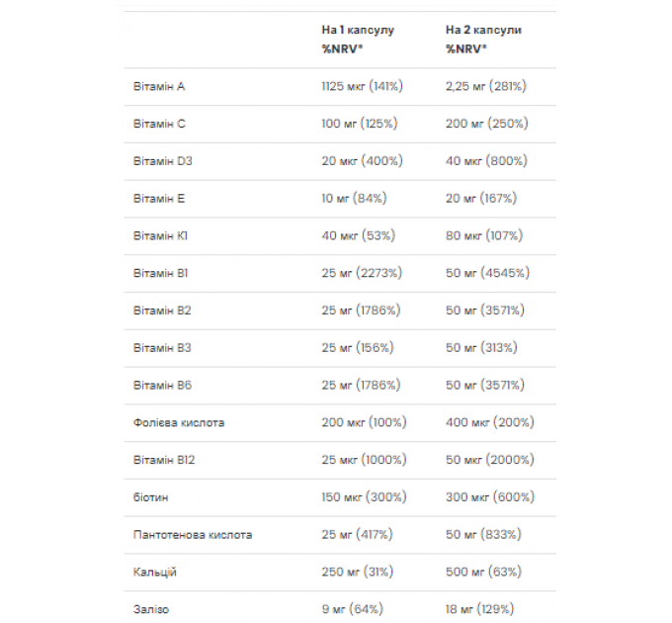Select the '500 мг (63%)' calcium value

(484, 572)
